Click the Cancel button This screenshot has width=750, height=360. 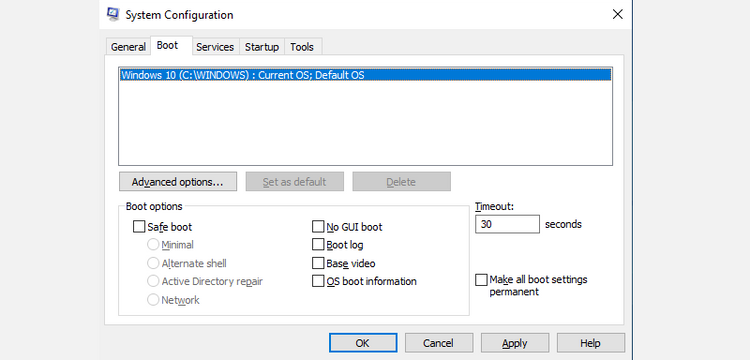[x=439, y=343]
